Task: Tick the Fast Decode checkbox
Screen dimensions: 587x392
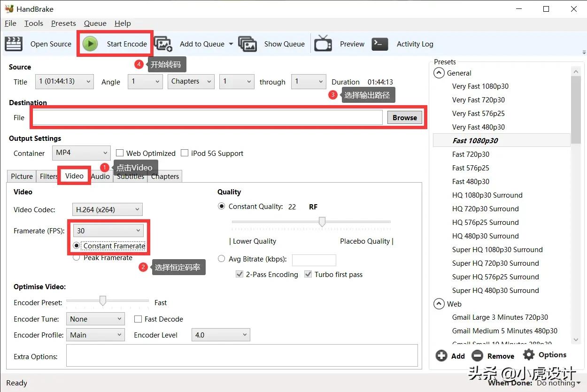Action: coord(138,319)
